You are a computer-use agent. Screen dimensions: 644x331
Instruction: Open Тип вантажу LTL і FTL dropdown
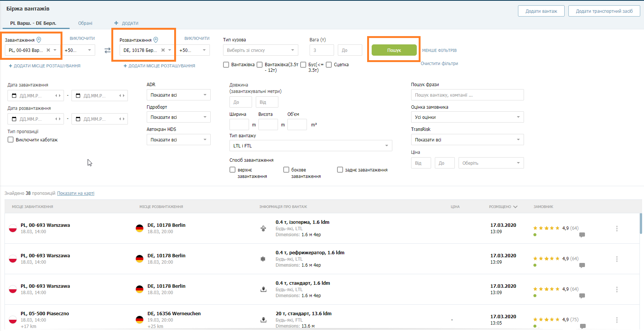pyautogui.click(x=311, y=146)
